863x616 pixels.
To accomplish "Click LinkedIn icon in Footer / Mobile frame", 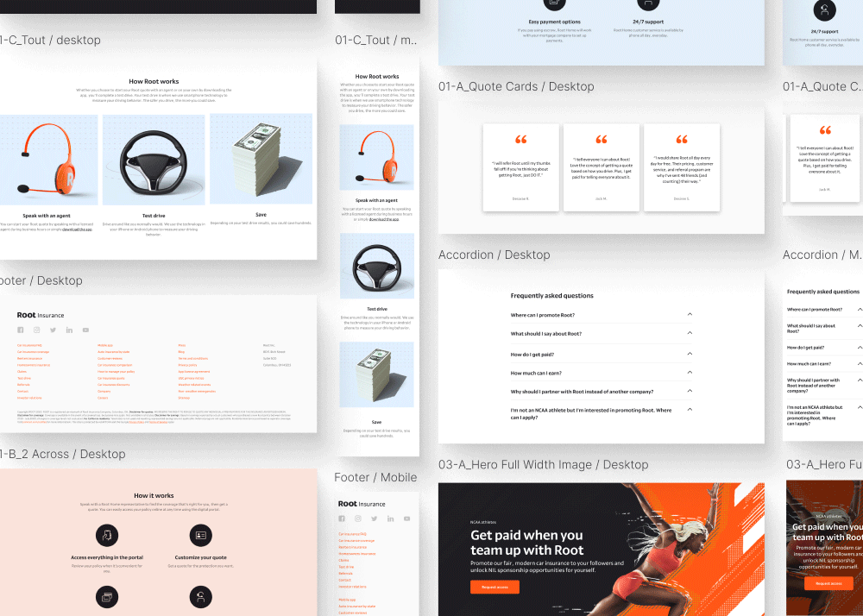I will click(391, 519).
